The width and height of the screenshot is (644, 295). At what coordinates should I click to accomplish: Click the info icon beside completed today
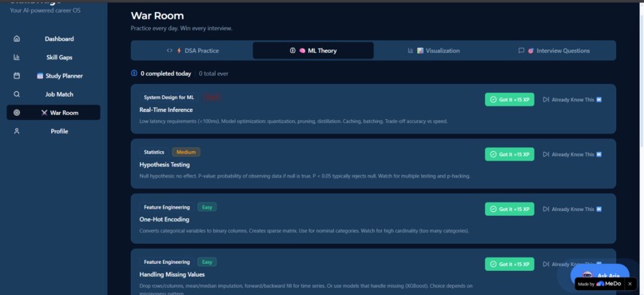(x=134, y=73)
